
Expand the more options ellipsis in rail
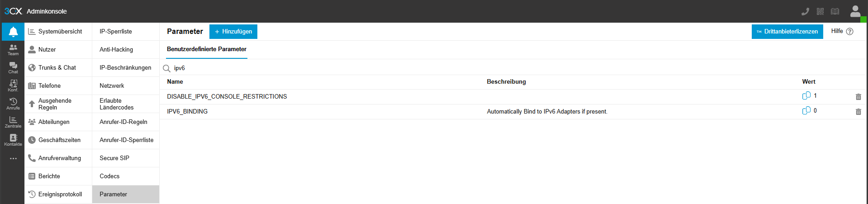(13, 159)
